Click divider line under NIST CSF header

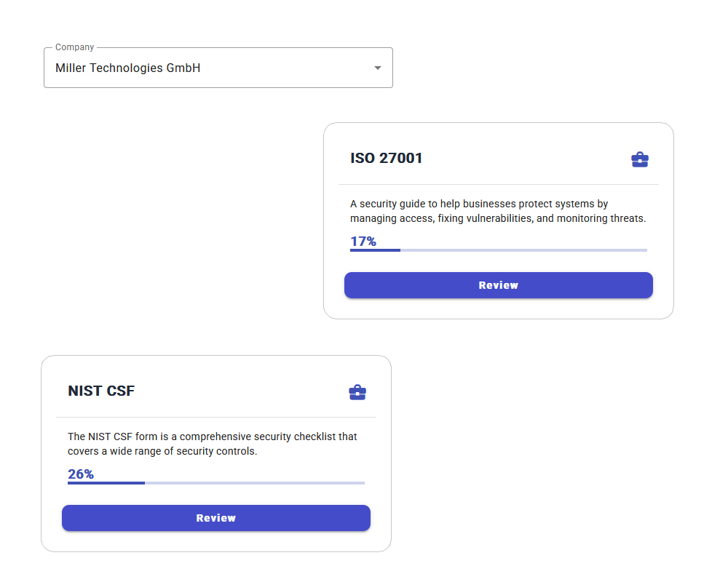pos(215,418)
